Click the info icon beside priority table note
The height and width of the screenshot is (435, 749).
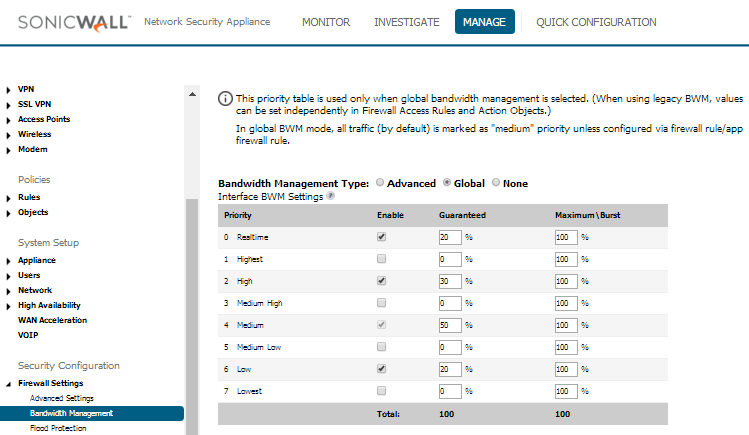point(226,99)
